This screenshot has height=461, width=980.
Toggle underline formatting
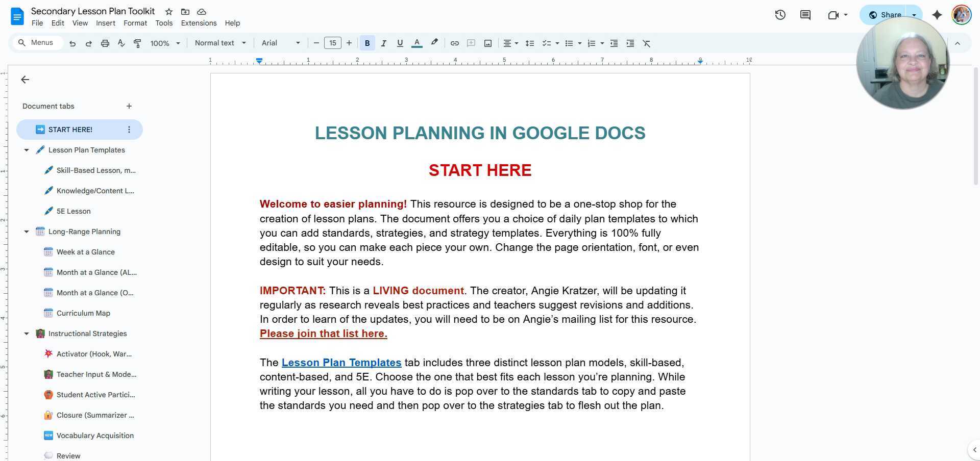point(400,43)
